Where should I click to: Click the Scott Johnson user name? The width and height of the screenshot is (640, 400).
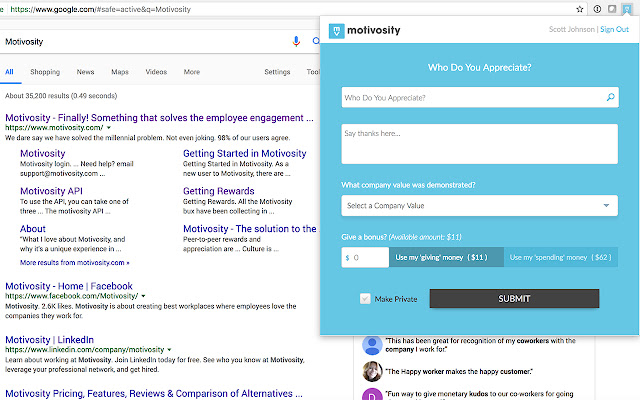click(x=572, y=29)
